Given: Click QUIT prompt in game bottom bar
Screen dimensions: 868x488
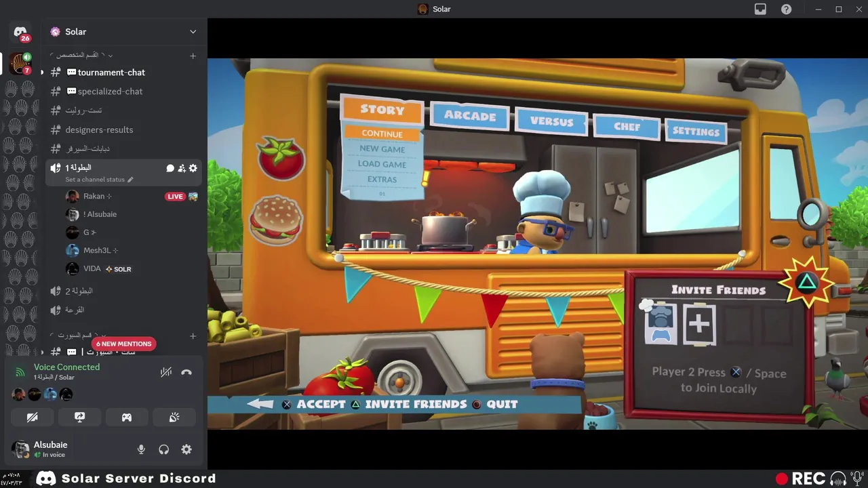Looking at the screenshot, I should point(495,405).
